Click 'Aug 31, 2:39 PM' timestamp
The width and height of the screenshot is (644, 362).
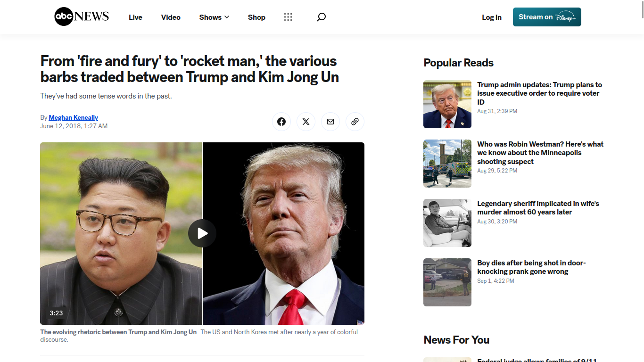tap(497, 111)
